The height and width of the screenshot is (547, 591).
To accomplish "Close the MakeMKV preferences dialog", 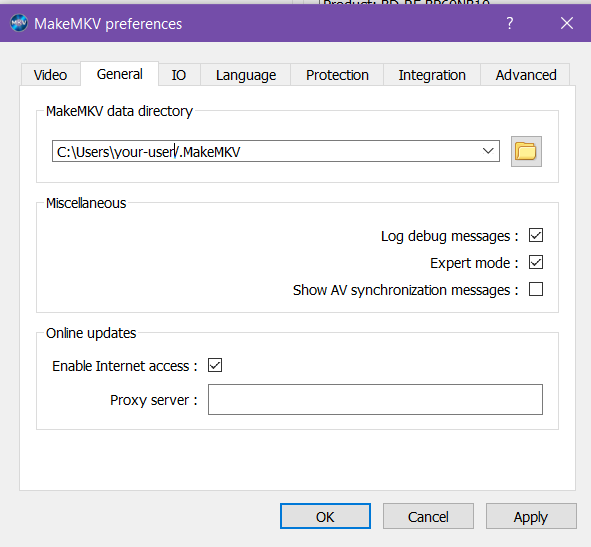I will point(567,23).
